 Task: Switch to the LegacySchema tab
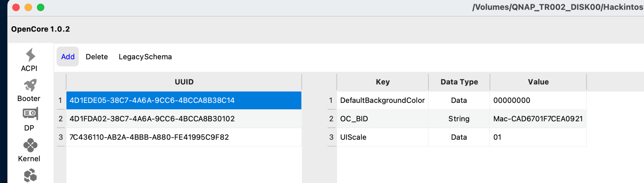point(145,57)
